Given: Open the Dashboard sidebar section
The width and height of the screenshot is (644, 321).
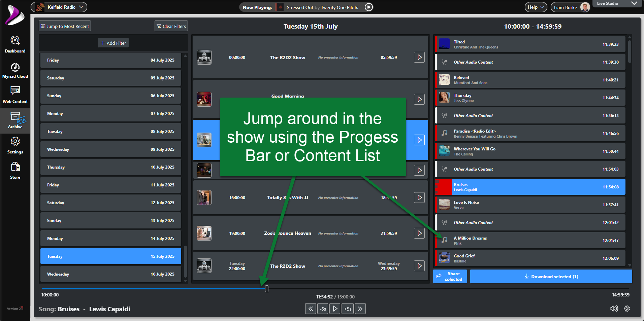Looking at the screenshot, I should click(15, 44).
